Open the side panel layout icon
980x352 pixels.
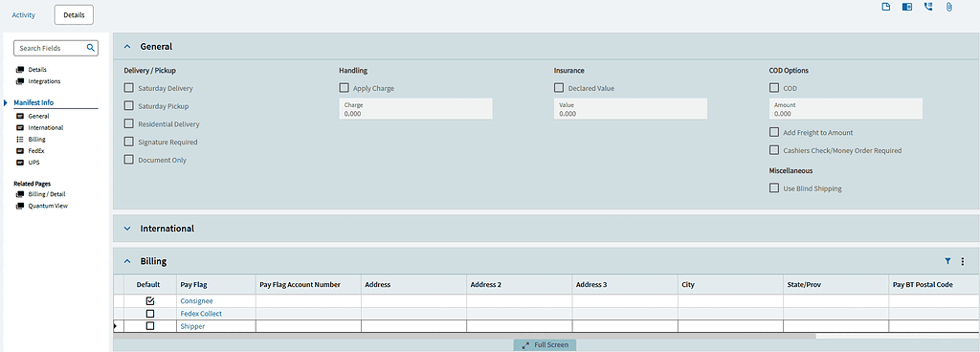click(907, 7)
